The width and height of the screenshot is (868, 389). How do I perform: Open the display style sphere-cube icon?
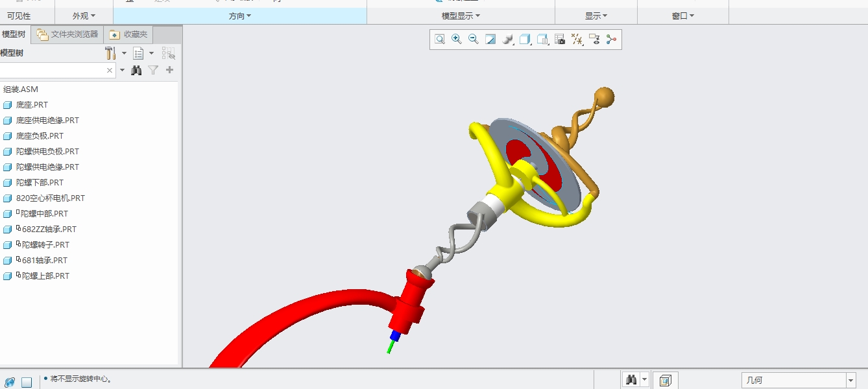tap(508, 40)
